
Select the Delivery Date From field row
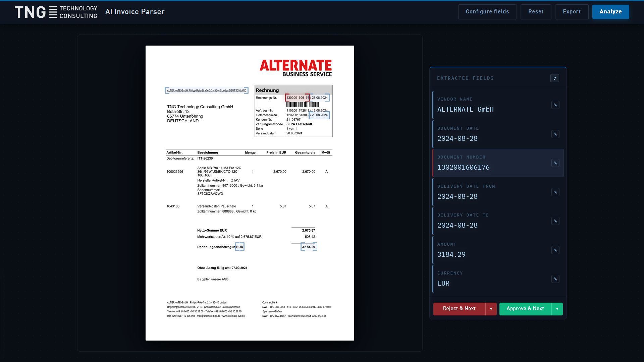[x=498, y=192]
